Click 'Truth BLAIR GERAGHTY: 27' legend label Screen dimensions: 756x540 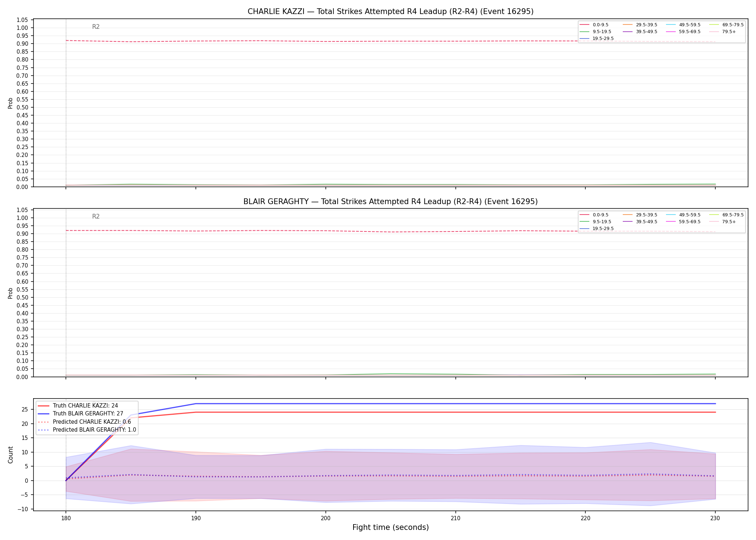coord(88,414)
